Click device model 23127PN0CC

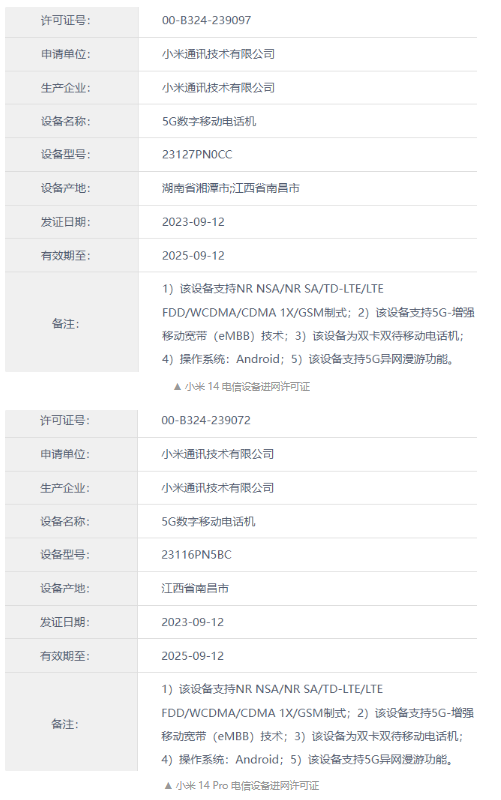tap(197, 155)
